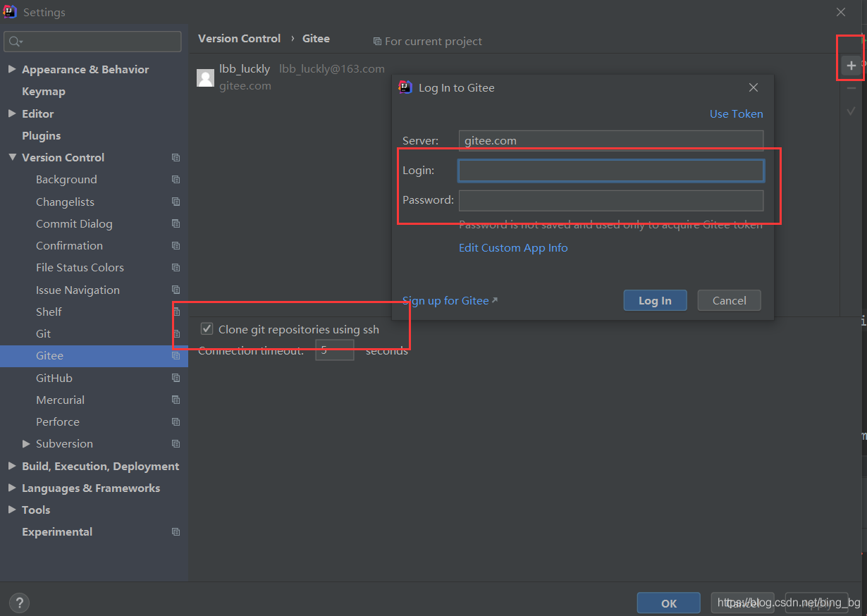This screenshot has width=867, height=616.
Task: Select Changelists settings
Action: tap(65, 202)
